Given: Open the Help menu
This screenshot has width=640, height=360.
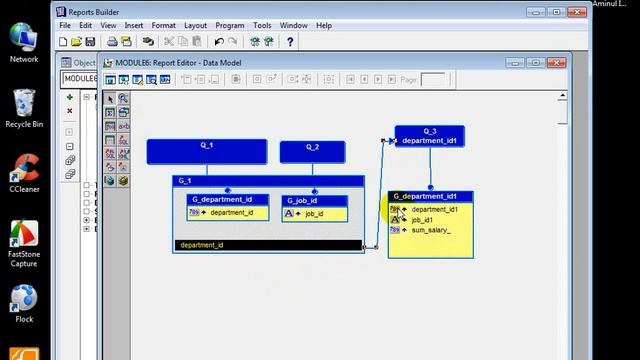Looking at the screenshot, I should 324,25.
